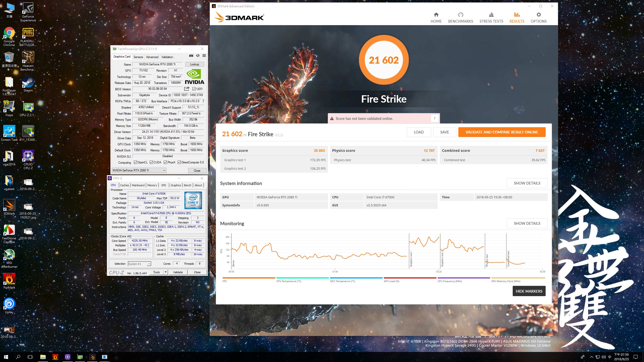Click the Windows Start button
Screen dimensions: 644x362
pos(6,357)
